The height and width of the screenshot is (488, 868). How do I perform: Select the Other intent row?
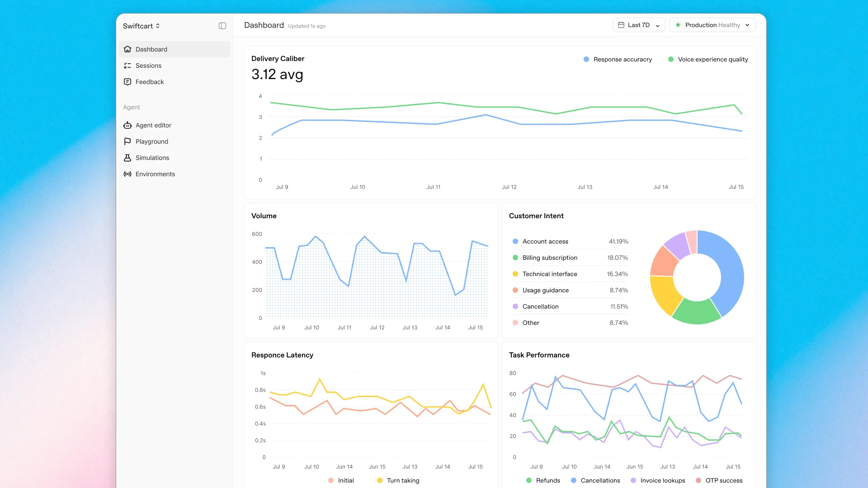click(x=570, y=323)
